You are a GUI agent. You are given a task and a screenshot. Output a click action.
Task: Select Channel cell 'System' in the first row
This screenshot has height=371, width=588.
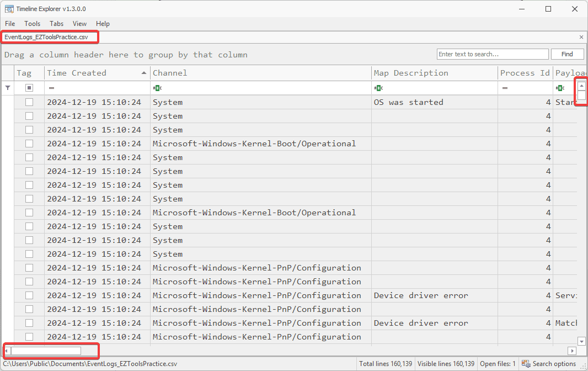coord(260,102)
